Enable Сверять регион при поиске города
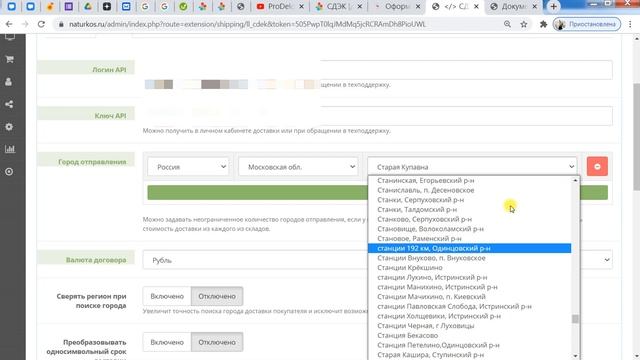 167,296
